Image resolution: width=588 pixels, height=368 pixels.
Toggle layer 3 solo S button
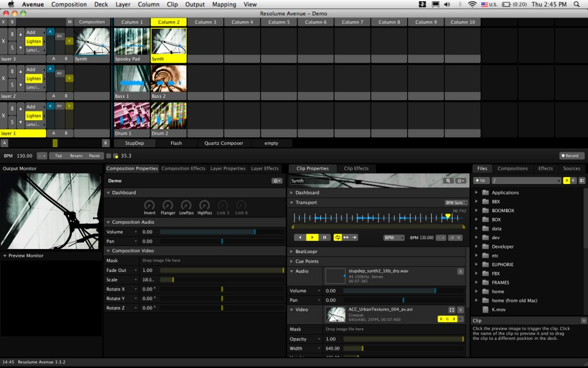[12, 48]
